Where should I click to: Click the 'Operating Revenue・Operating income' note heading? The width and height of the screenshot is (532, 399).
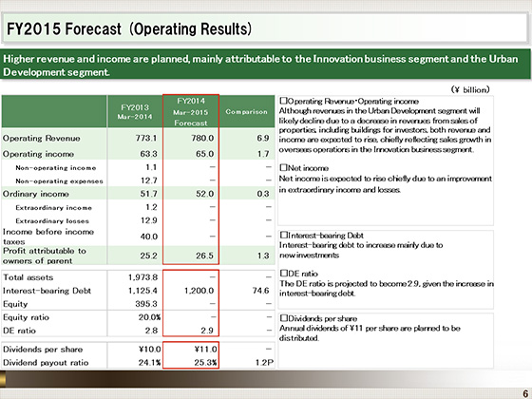[350, 101]
